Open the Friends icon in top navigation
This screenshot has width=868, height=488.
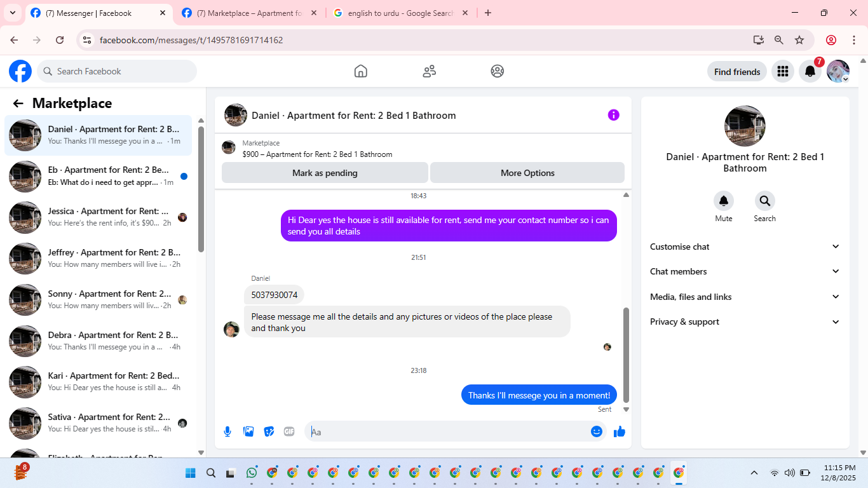(x=430, y=71)
